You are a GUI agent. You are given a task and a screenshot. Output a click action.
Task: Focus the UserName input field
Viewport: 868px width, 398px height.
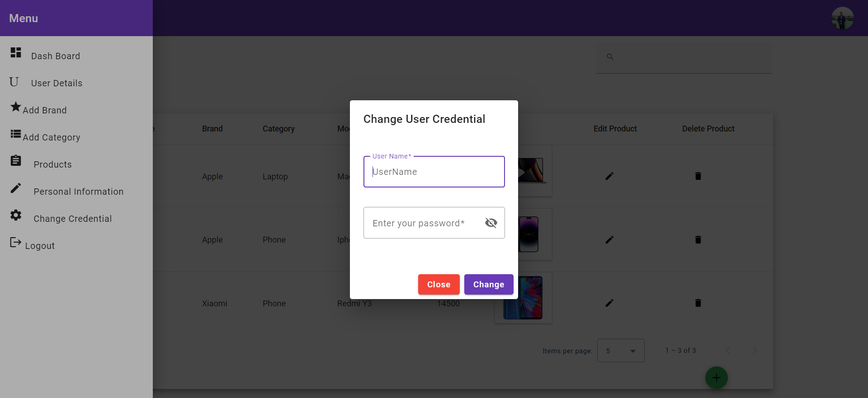433,172
